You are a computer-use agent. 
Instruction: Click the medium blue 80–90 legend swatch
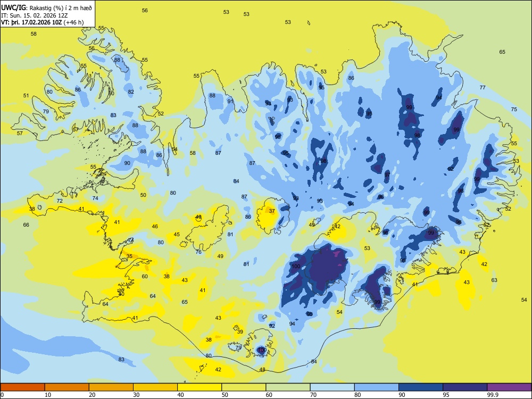click(377, 387)
